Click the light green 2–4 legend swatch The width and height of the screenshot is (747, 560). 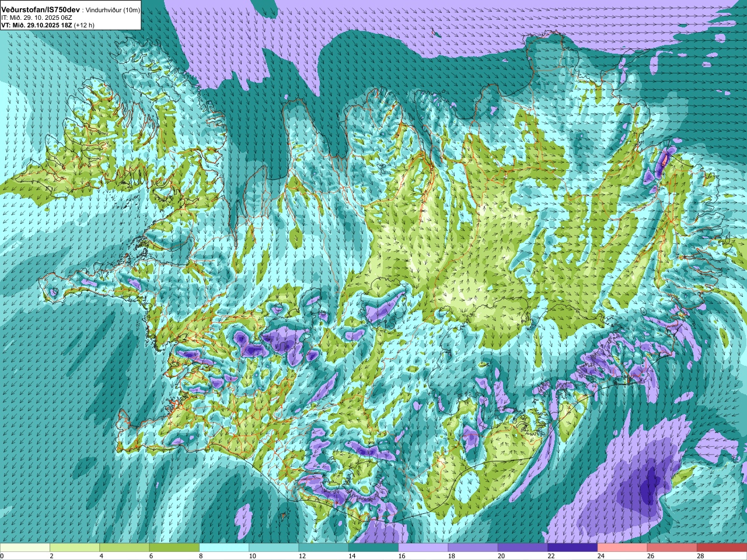coord(75,548)
